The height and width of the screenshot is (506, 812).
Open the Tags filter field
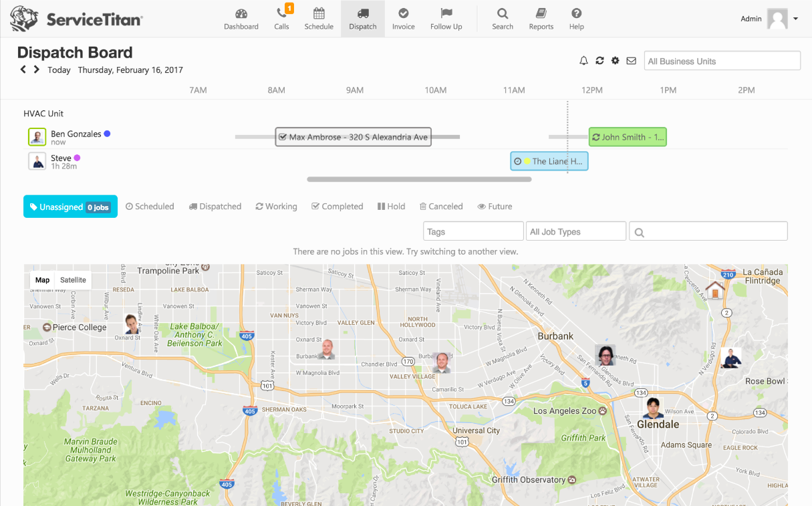(473, 231)
